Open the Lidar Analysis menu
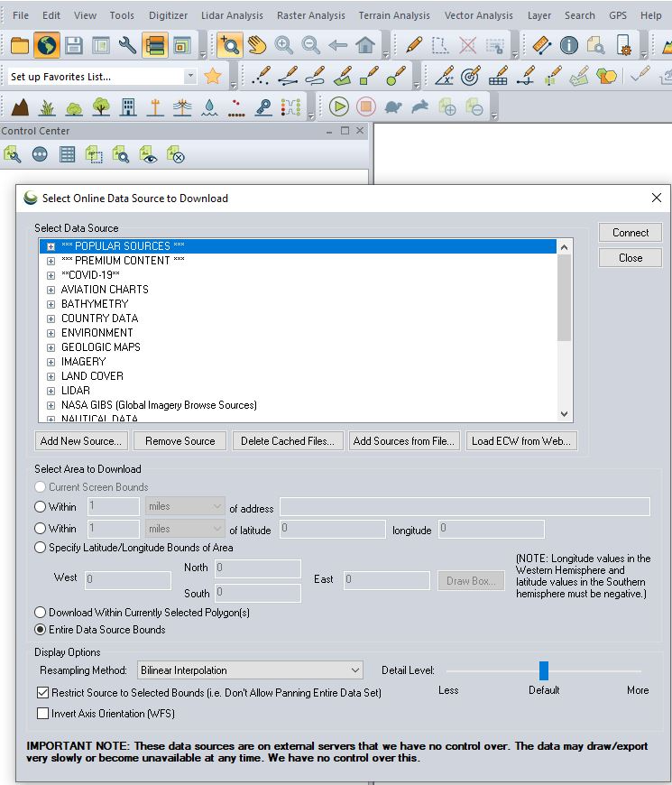The image size is (672, 785). click(232, 15)
